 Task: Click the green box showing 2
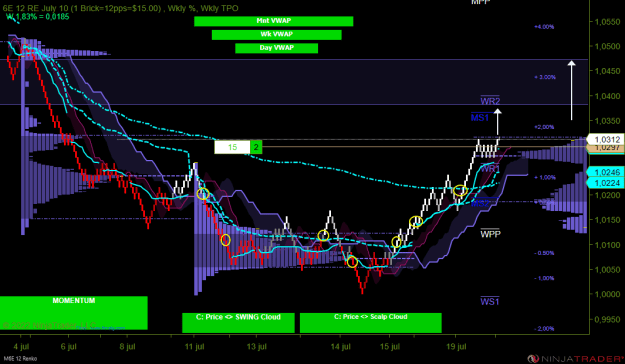pos(256,147)
